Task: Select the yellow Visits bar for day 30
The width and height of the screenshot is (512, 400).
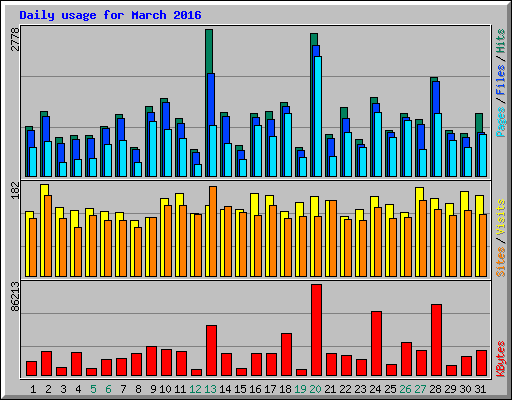Action: (464, 201)
